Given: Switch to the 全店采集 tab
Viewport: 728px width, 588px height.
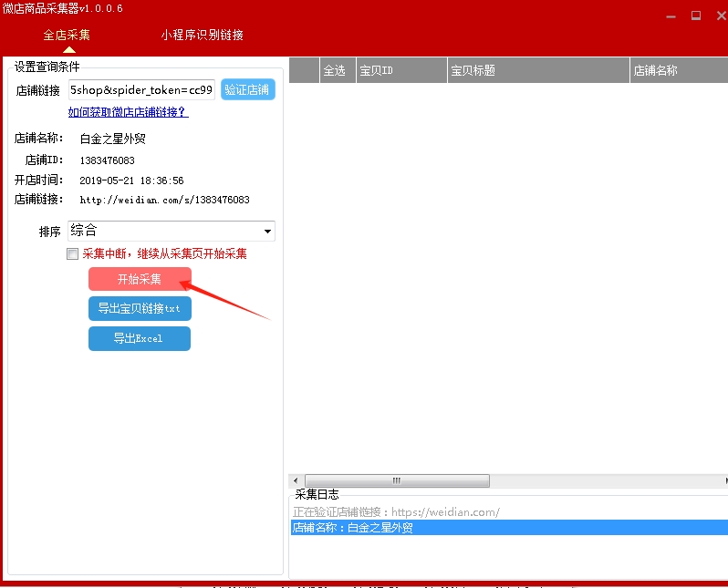Looking at the screenshot, I should pyautogui.click(x=67, y=35).
